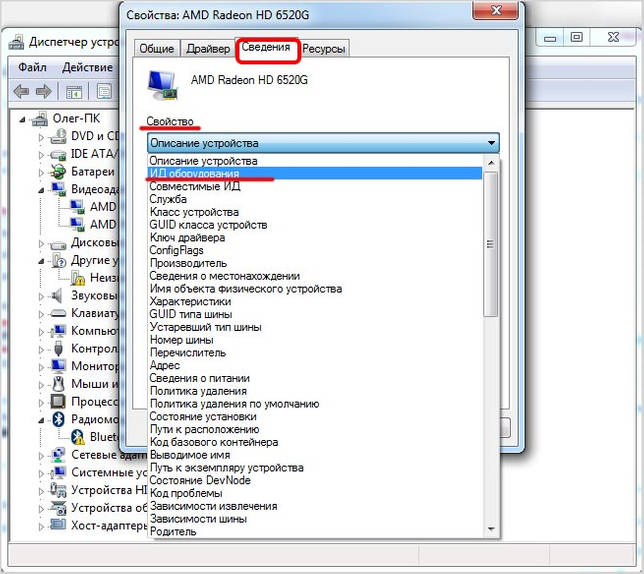Image resolution: width=644 pixels, height=574 pixels.
Task: Click the Олег-ПК computer root icon
Action: [x=40, y=119]
